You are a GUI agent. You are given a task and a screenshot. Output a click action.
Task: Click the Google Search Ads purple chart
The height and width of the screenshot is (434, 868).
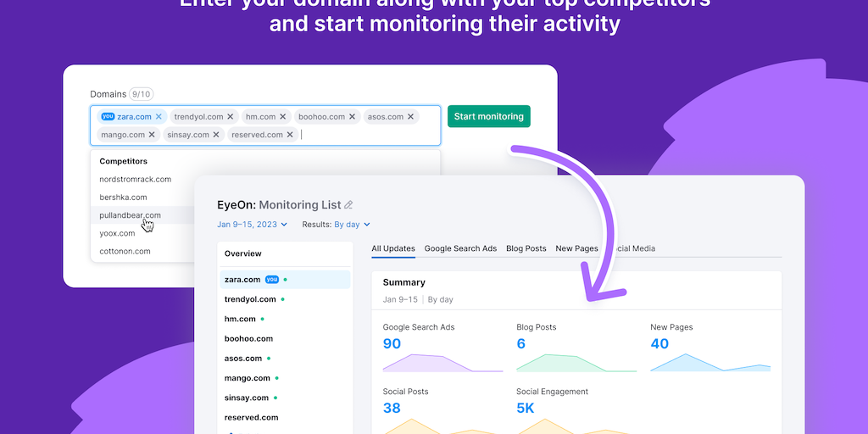point(442,363)
